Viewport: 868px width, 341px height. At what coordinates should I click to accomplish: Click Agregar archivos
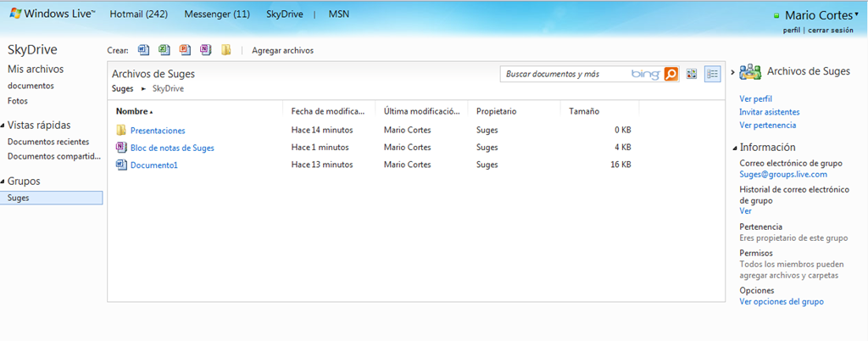pos(282,50)
